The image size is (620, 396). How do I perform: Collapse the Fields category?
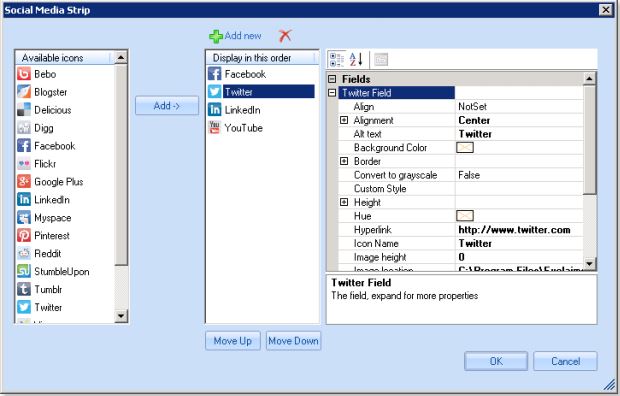(x=333, y=79)
